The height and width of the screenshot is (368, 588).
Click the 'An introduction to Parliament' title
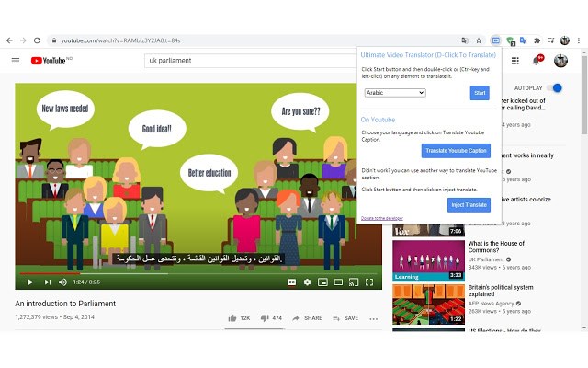(x=65, y=304)
